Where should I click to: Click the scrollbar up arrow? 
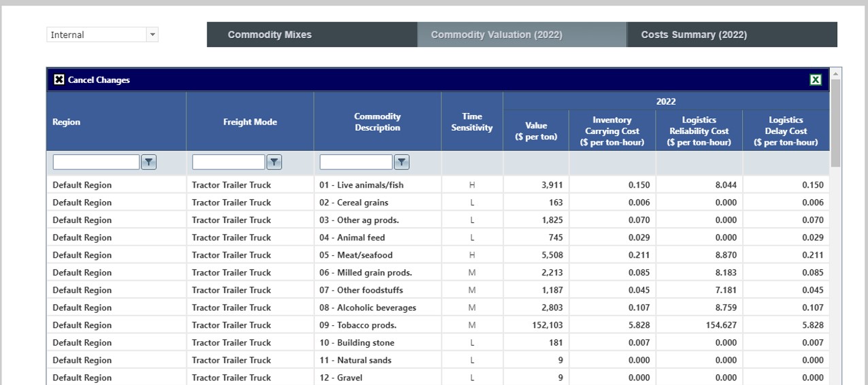[x=835, y=73]
